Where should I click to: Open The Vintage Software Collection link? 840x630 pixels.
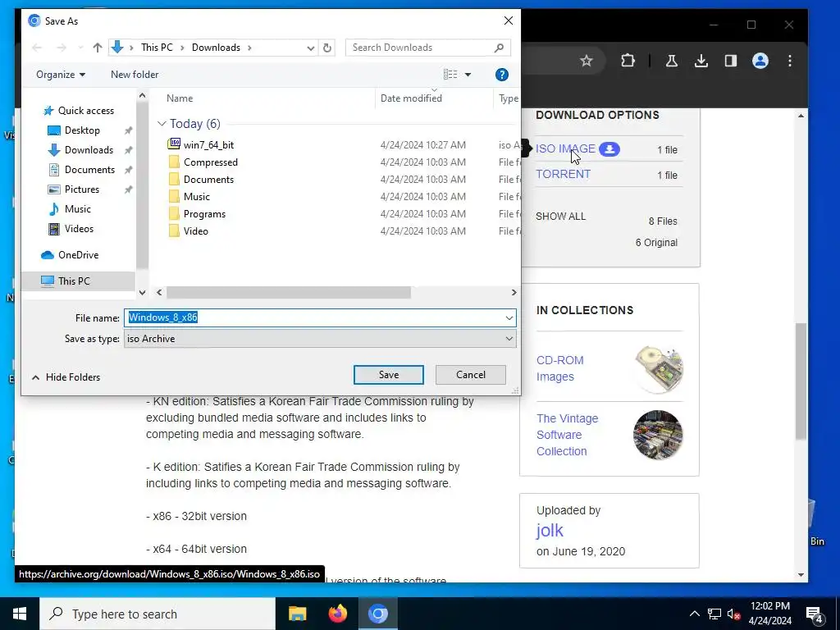568,435
